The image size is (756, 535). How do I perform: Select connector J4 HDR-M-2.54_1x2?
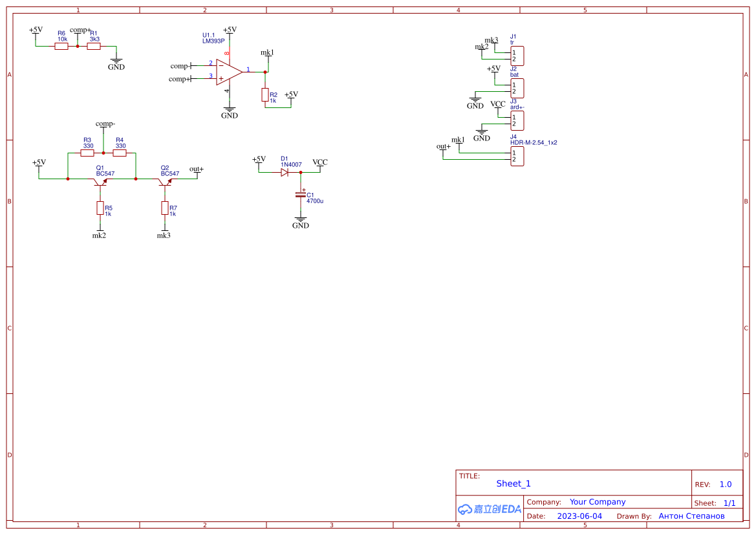516,155
